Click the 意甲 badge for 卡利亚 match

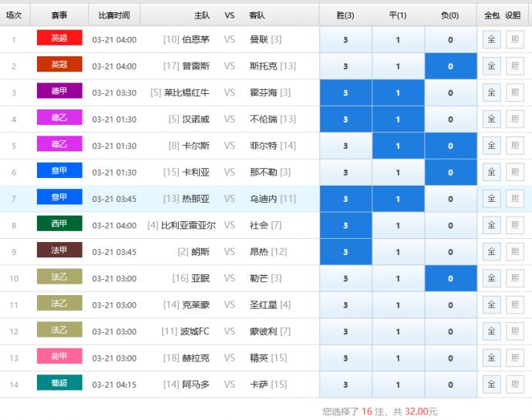pyautogui.click(x=59, y=171)
